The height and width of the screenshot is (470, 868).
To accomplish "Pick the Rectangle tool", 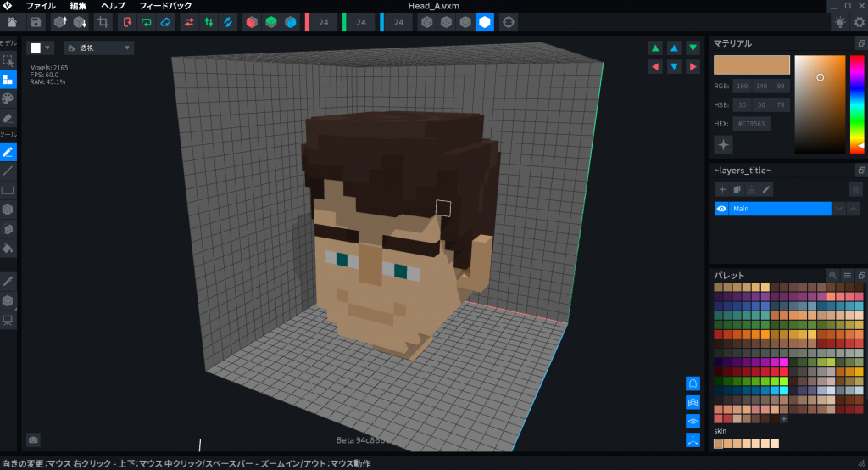I will (8, 191).
